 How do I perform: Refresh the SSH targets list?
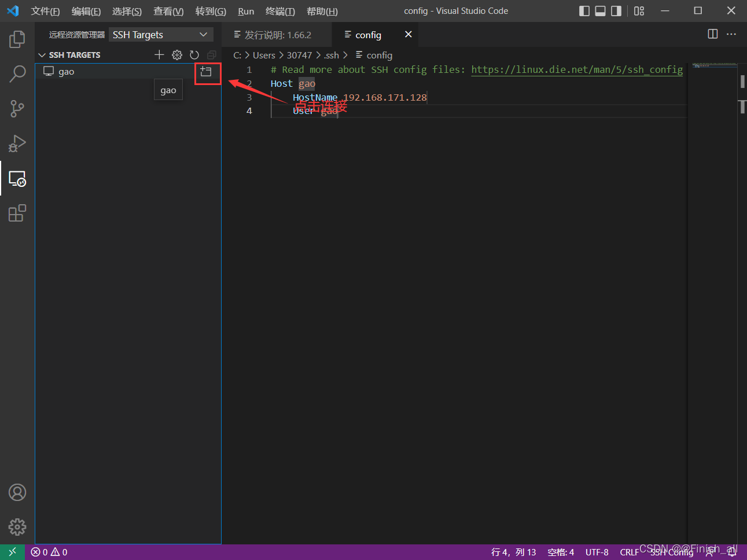coord(194,55)
